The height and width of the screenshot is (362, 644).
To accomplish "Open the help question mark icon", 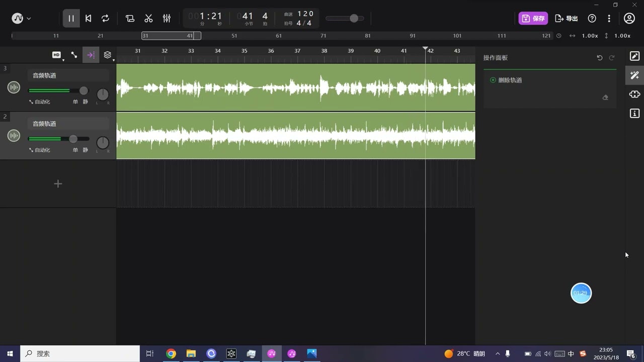I will [592, 19].
